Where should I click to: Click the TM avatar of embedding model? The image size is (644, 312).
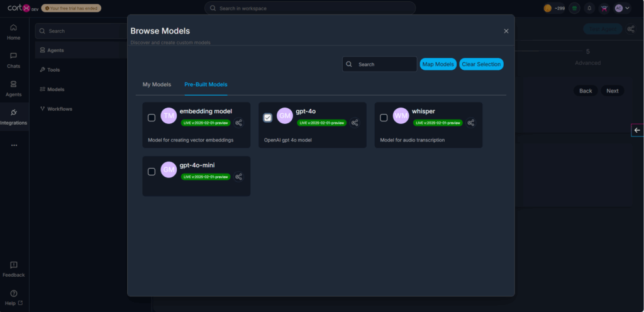169,116
